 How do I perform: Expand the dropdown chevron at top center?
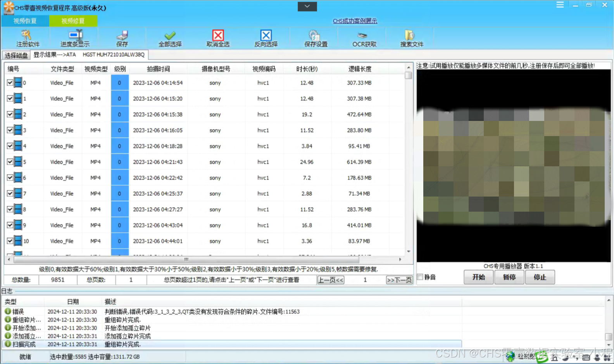click(307, 6)
